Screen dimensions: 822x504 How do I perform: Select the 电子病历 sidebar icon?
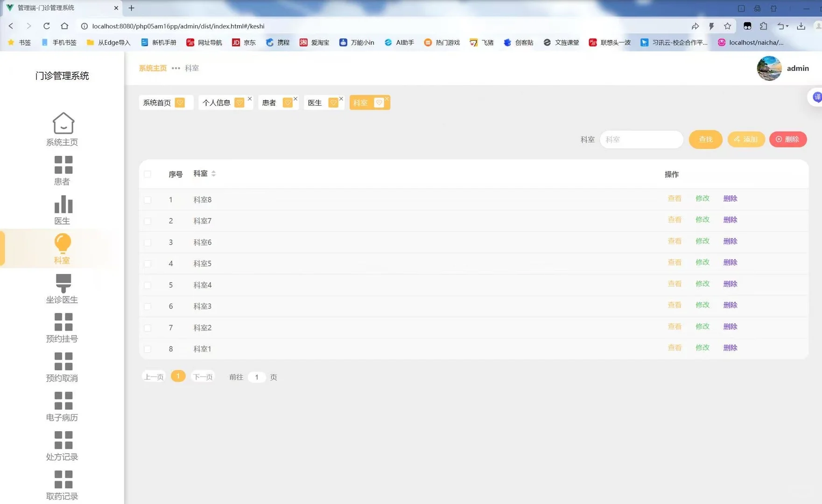click(x=63, y=400)
